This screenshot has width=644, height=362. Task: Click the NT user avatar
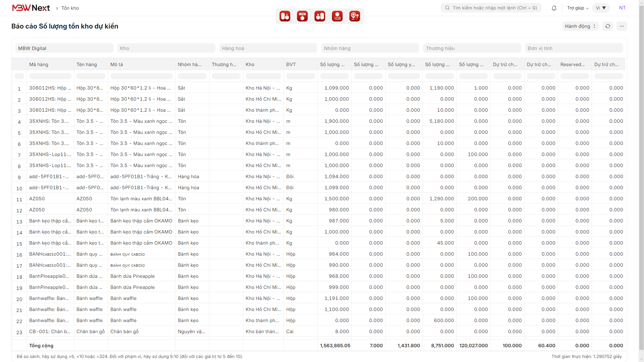click(x=622, y=8)
